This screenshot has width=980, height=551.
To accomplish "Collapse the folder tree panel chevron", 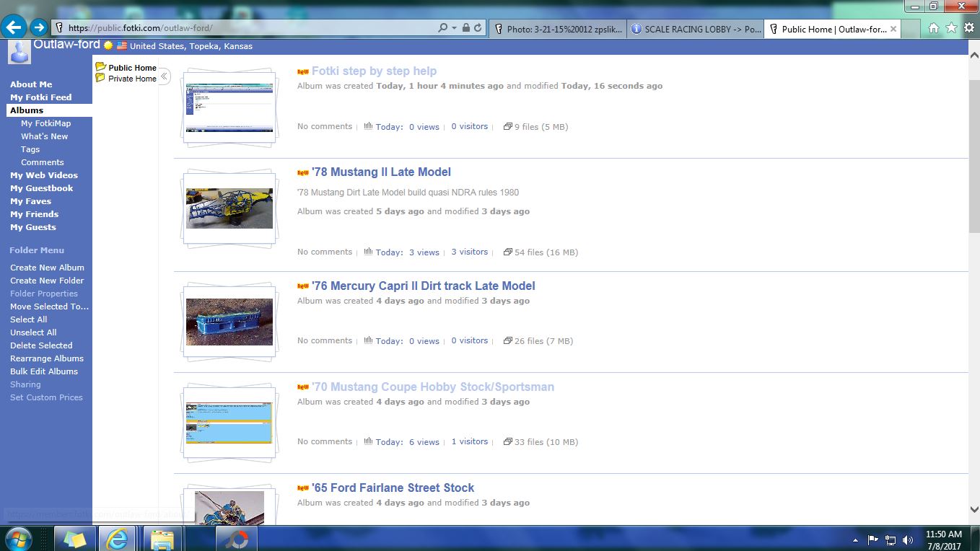I will [164, 76].
